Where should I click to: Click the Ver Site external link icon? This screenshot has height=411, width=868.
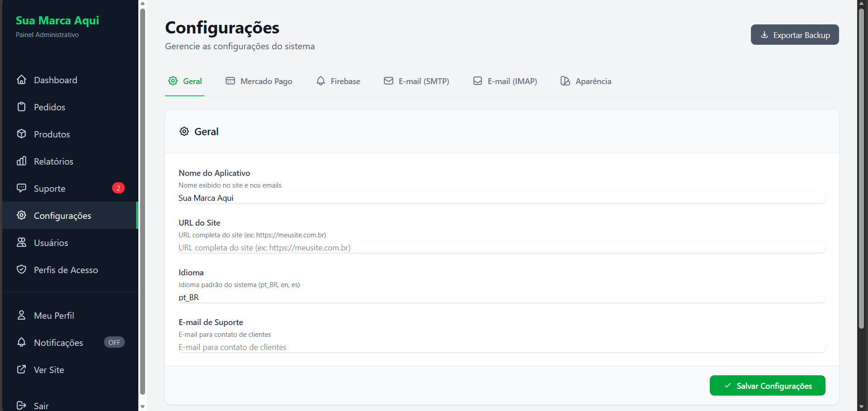21,369
